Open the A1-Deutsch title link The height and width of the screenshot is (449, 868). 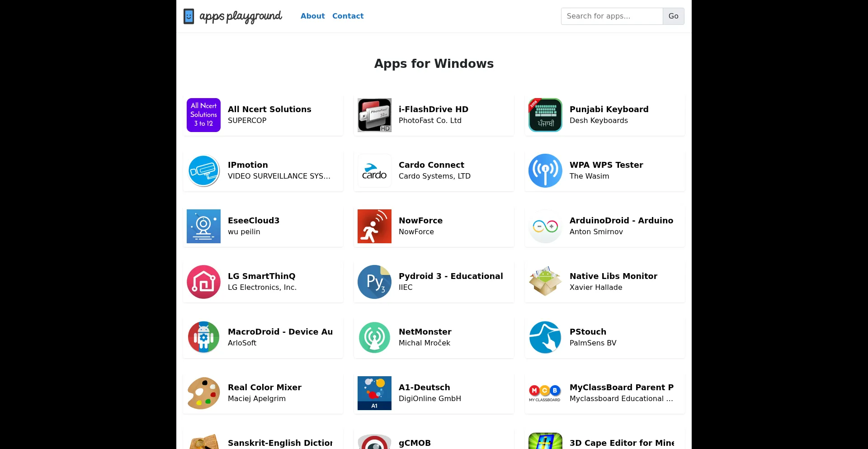coord(425,388)
